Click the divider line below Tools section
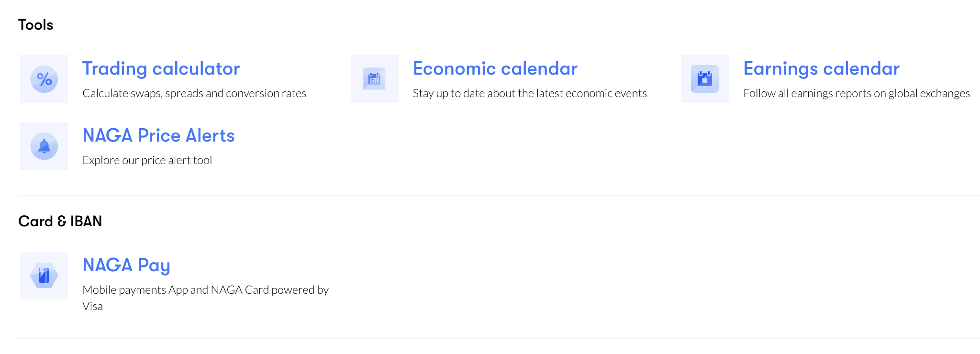The width and height of the screenshot is (980, 354). (x=498, y=195)
